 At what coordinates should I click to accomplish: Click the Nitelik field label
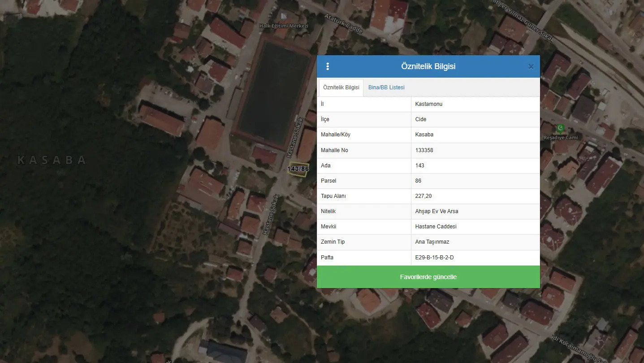[328, 211]
